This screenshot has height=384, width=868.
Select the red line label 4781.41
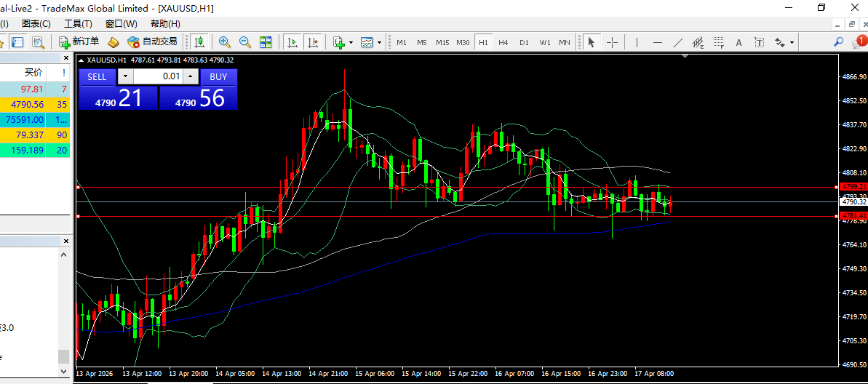(x=853, y=216)
